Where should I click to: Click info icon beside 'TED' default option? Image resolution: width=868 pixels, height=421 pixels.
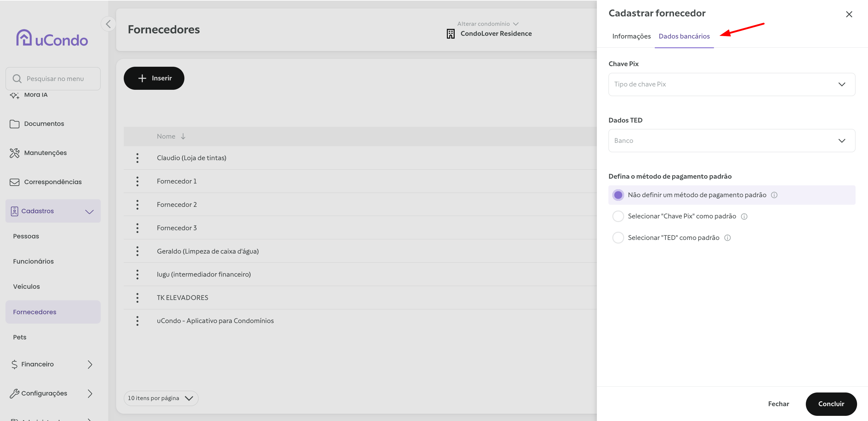tap(728, 237)
